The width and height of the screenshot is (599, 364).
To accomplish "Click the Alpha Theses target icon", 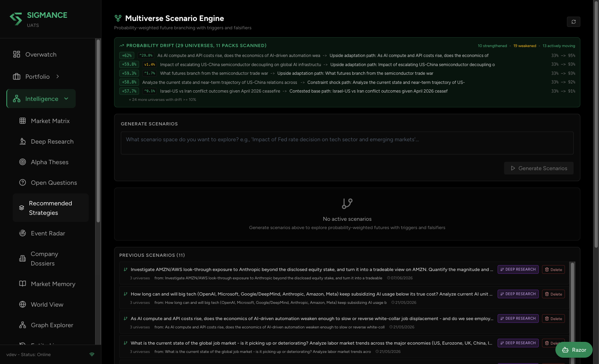I will tap(23, 162).
